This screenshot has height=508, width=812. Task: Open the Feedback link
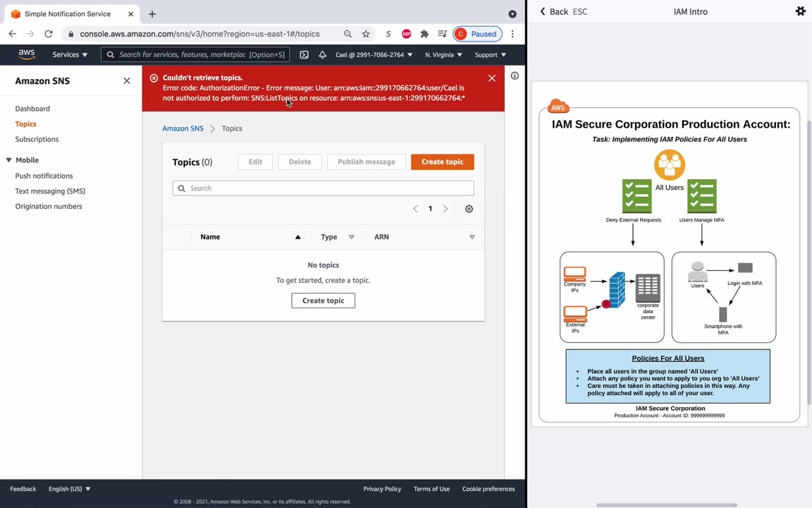click(x=23, y=489)
